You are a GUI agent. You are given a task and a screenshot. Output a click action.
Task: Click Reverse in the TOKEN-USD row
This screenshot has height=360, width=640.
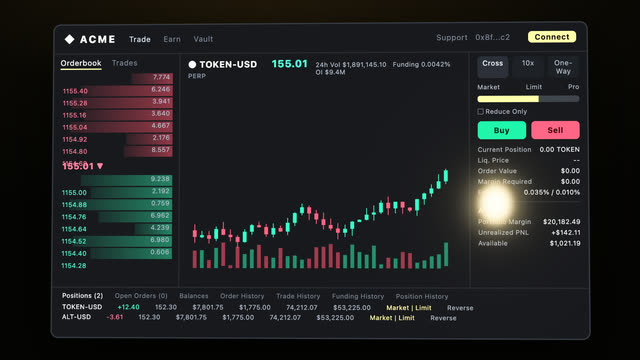[x=460, y=308]
